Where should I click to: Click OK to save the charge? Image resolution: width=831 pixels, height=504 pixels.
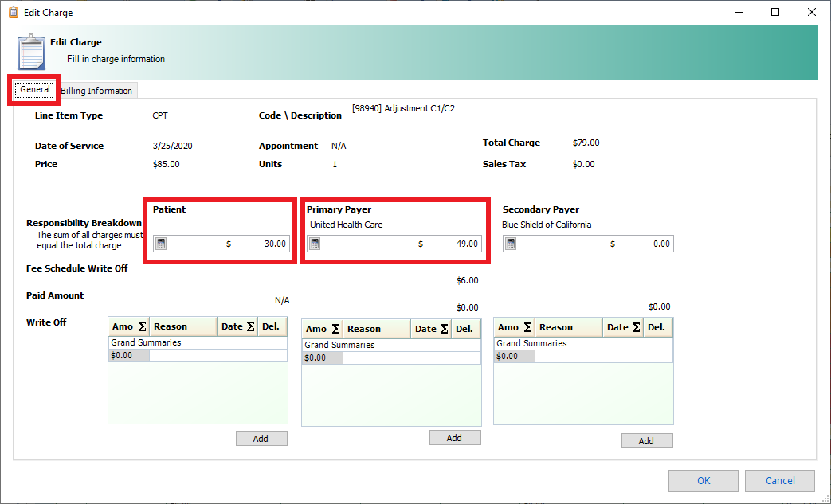click(x=703, y=480)
